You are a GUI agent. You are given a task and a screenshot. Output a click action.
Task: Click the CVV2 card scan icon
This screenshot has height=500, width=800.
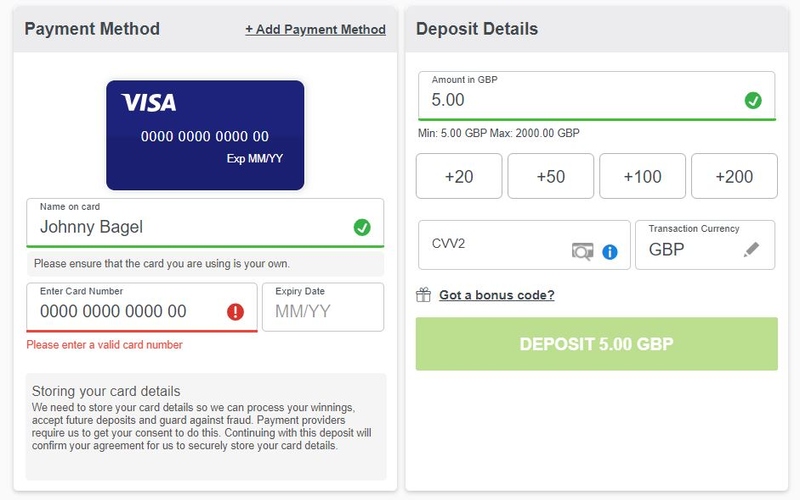582,252
